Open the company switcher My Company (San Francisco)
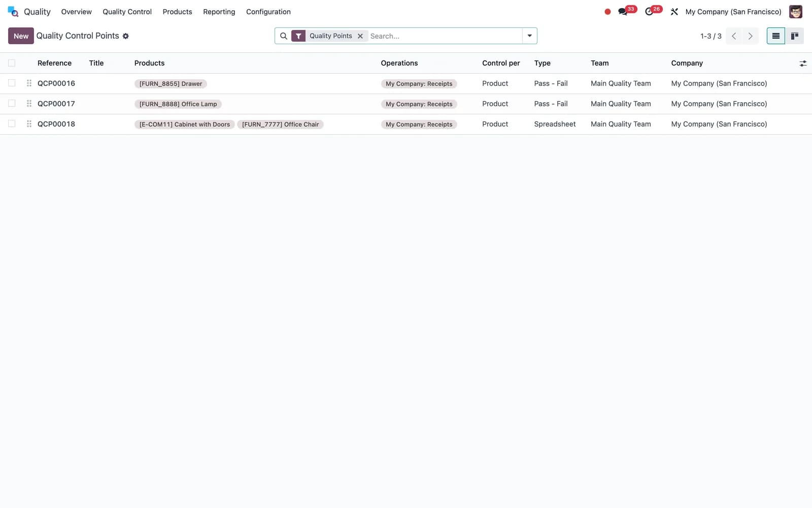The width and height of the screenshot is (812, 508). click(x=733, y=12)
